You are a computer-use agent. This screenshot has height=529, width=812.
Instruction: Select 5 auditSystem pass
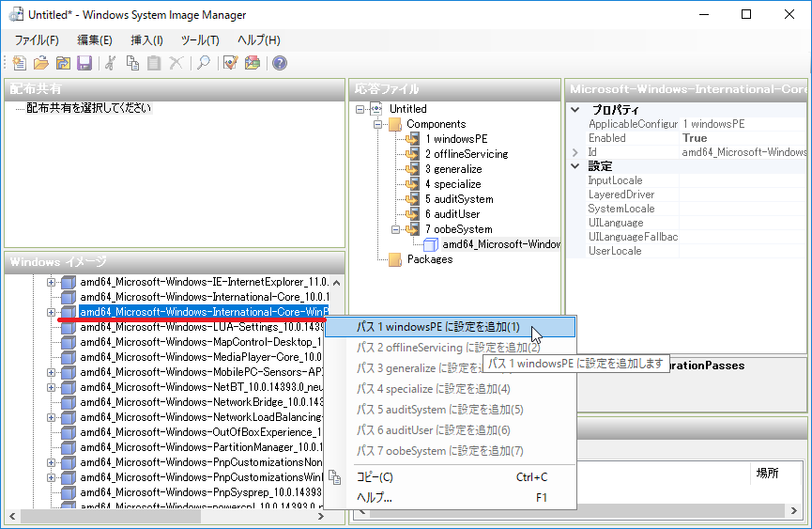tap(459, 199)
